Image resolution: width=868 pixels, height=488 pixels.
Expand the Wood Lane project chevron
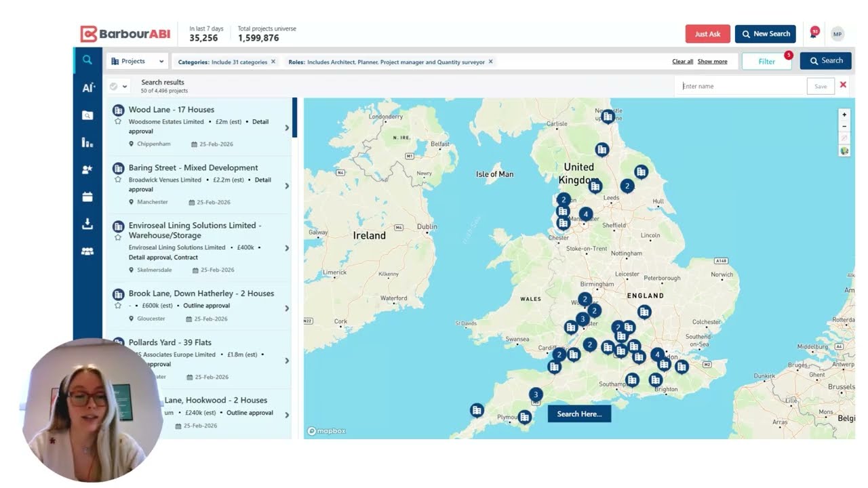pyautogui.click(x=287, y=127)
